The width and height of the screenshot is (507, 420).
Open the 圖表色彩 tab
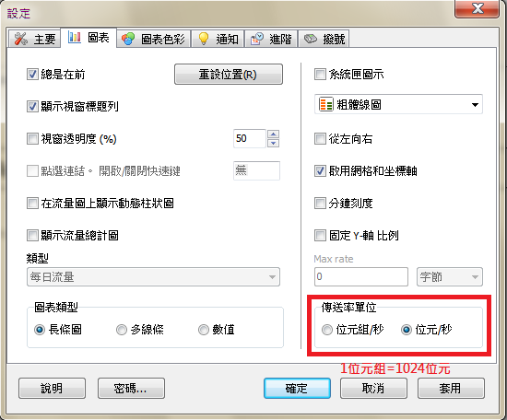pyautogui.click(x=153, y=39)
